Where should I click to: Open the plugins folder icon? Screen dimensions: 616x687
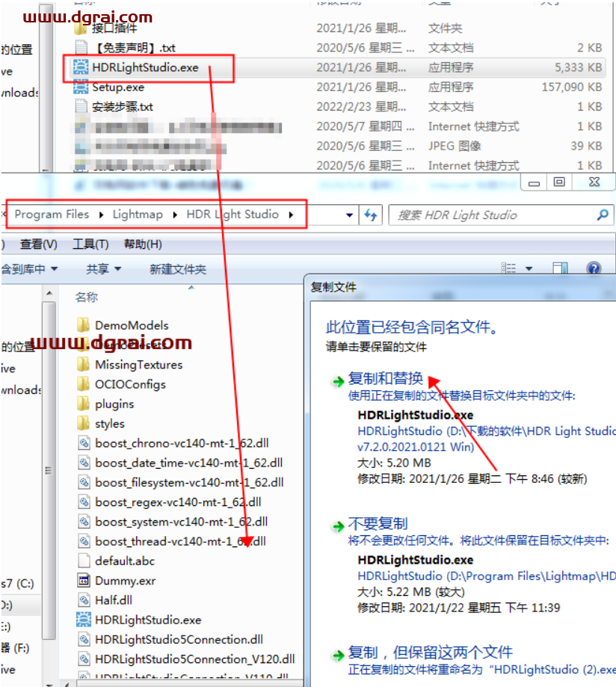83,404
